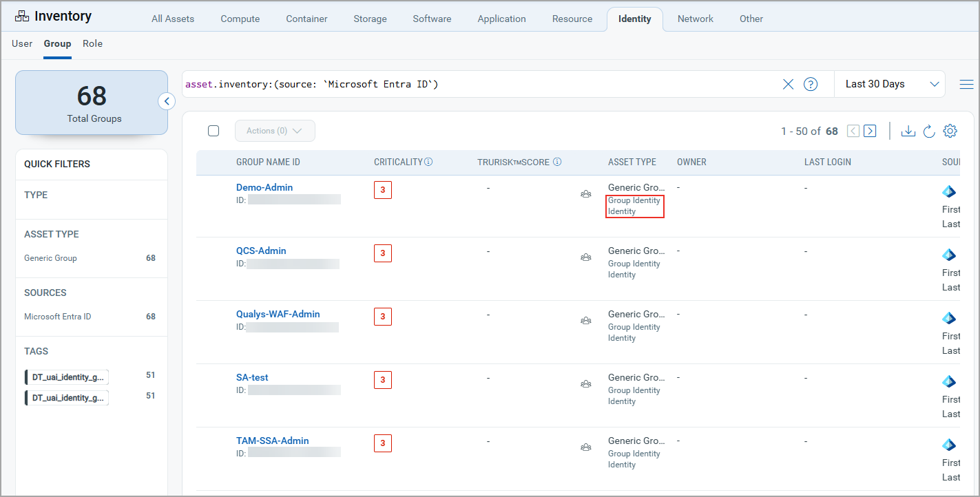Go to next page of results
Image resolution: width=980 pixels, height=497 pixels.
click(870, 131)
